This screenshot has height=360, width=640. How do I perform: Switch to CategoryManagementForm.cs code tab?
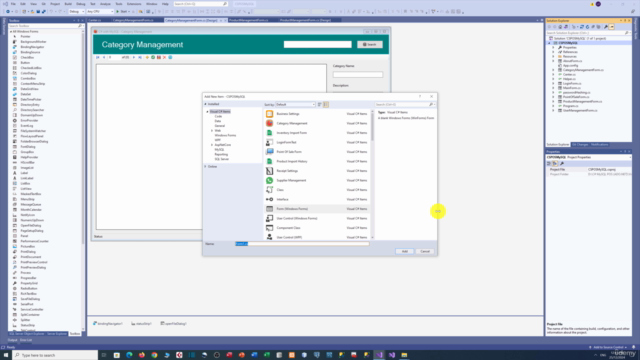(x=133, y=20)
